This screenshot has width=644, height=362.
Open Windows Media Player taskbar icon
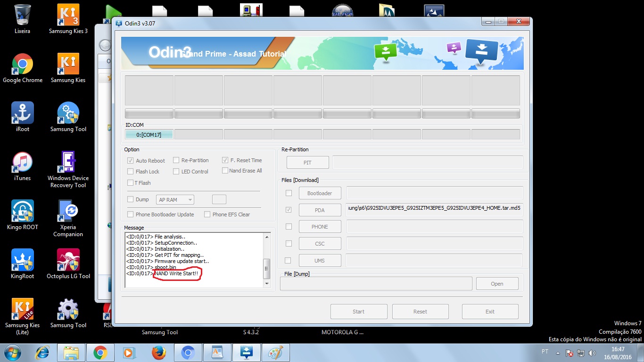pyautogui.click(x=128, y=353)
